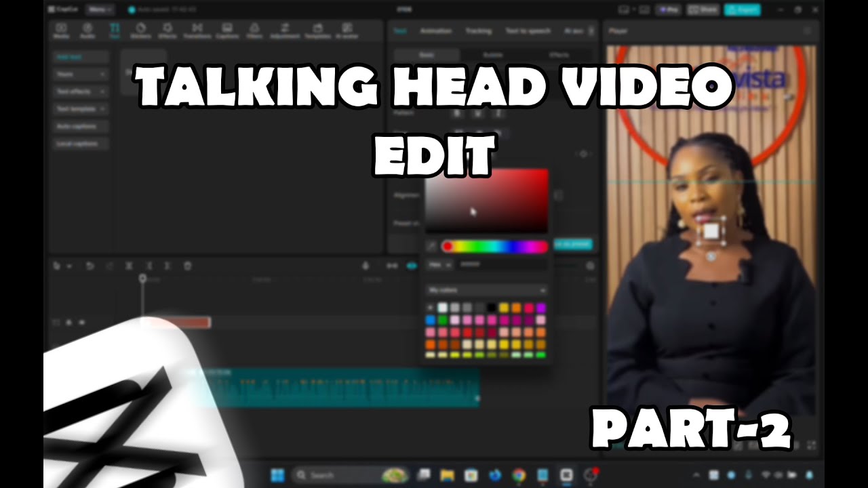The image size is (868, 488).
Task: Click the Export button
Action: click(x=742, y=9)
